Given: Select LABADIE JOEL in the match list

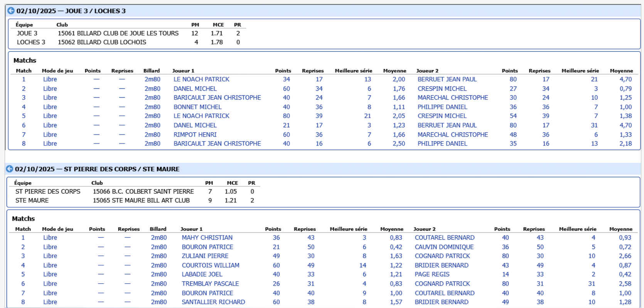Looking at the screenshot, I should tap(202, 274).
